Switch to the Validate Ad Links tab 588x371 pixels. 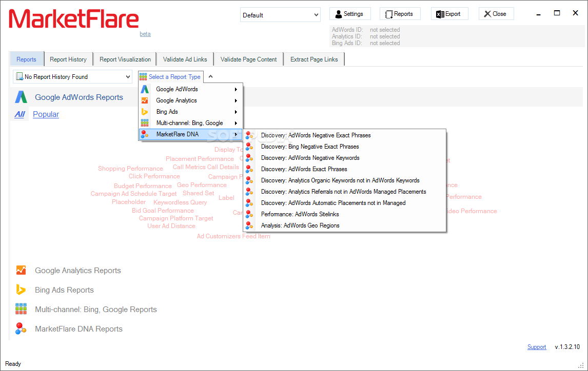[185, 59]
